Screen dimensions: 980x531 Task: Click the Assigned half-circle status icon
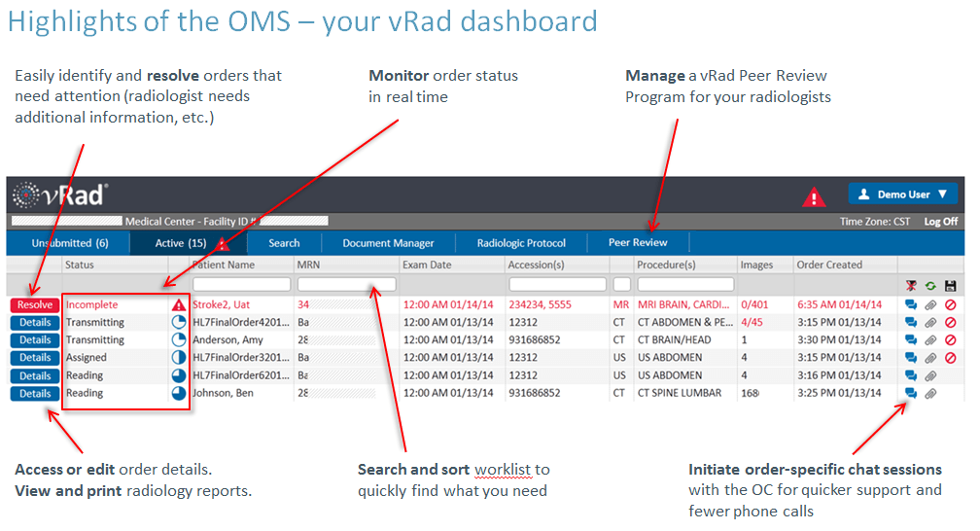pyautogui.click(x=178, y=358)
